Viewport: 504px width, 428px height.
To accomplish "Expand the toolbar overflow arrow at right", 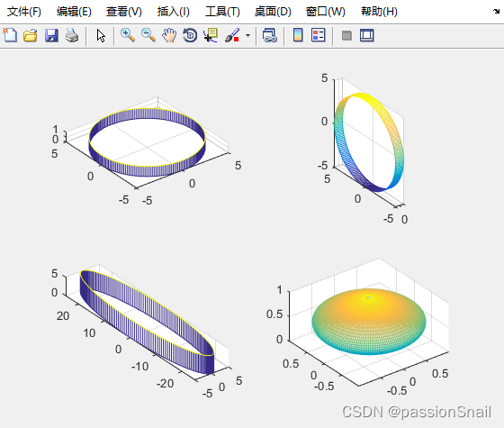I will (x=496, y=12).
